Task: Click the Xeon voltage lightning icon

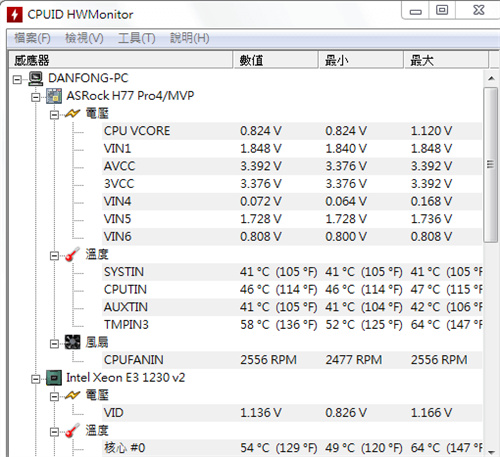Action: click(72, 396)
